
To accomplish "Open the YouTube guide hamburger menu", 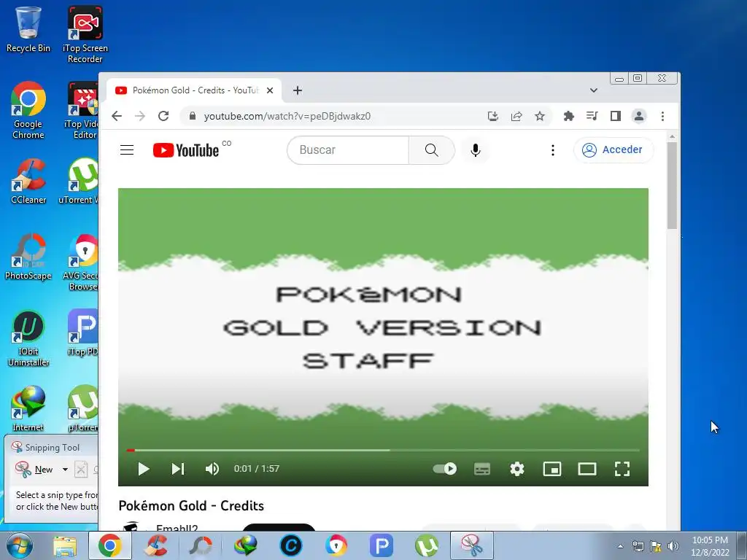I will tap(127, 150).
